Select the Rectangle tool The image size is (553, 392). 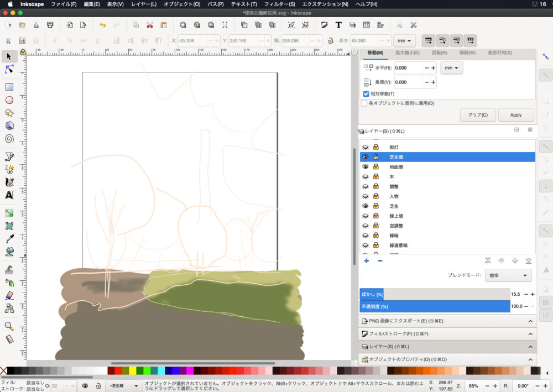[x=9, y=87]
